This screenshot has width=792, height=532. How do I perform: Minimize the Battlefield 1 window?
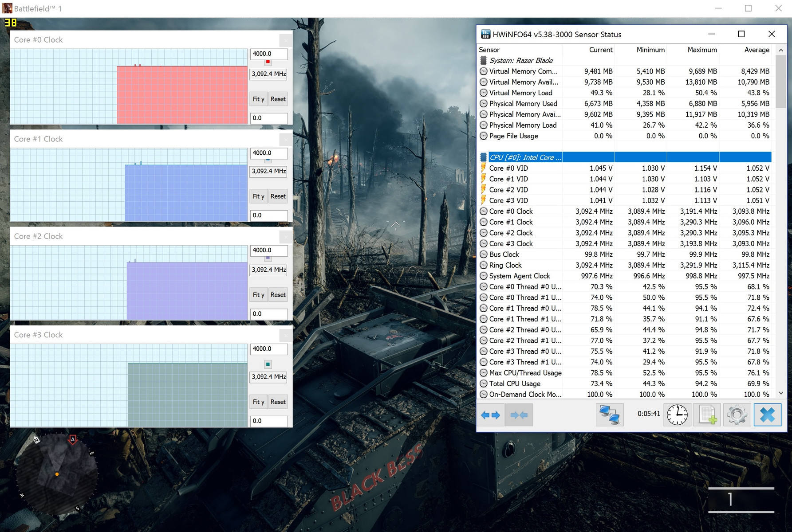[718, 8]
